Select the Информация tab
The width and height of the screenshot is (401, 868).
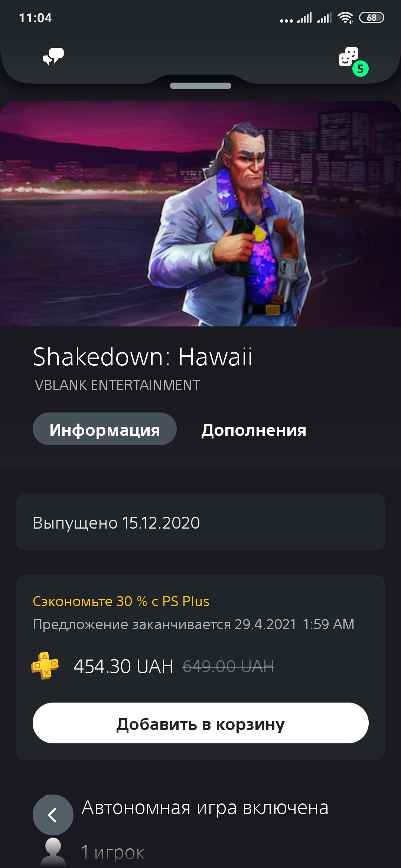105,429
